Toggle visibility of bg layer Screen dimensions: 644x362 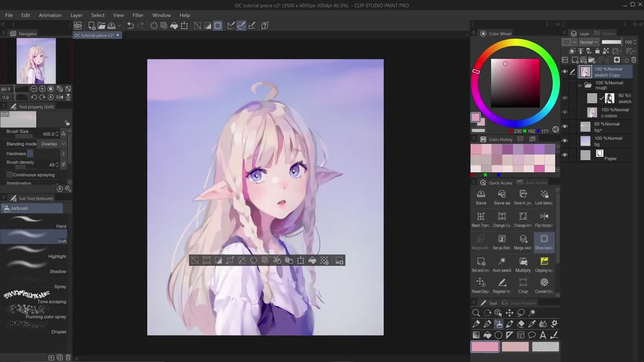[565, 141]
